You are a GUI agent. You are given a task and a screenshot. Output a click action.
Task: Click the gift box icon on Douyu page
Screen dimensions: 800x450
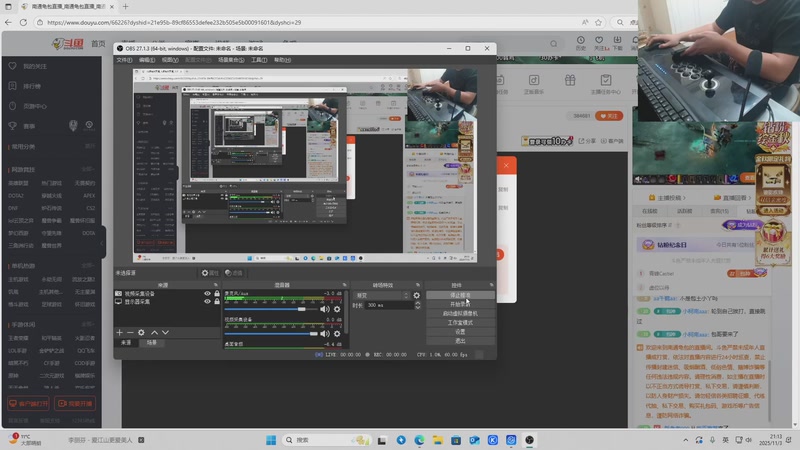pos(570,80)
